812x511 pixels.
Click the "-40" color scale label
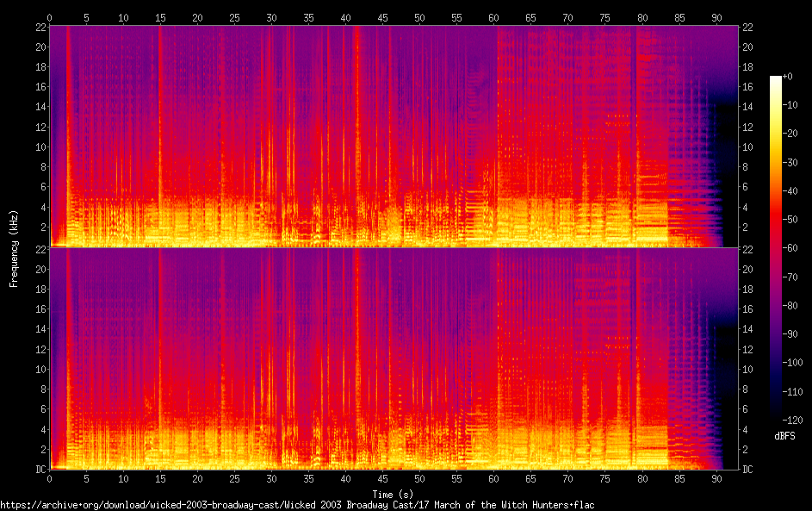[x=790, y=191]
